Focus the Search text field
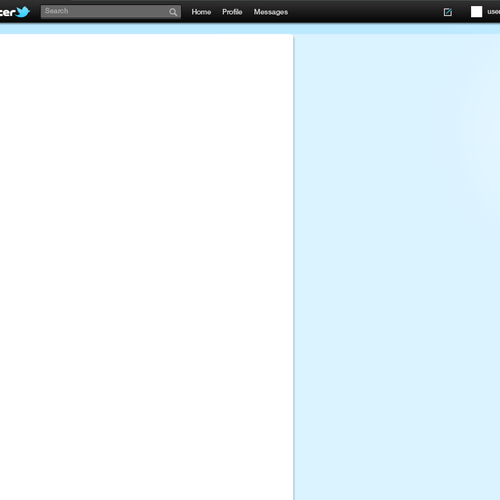Viewport: 500px width, 500px height. (x=111, y=12)
